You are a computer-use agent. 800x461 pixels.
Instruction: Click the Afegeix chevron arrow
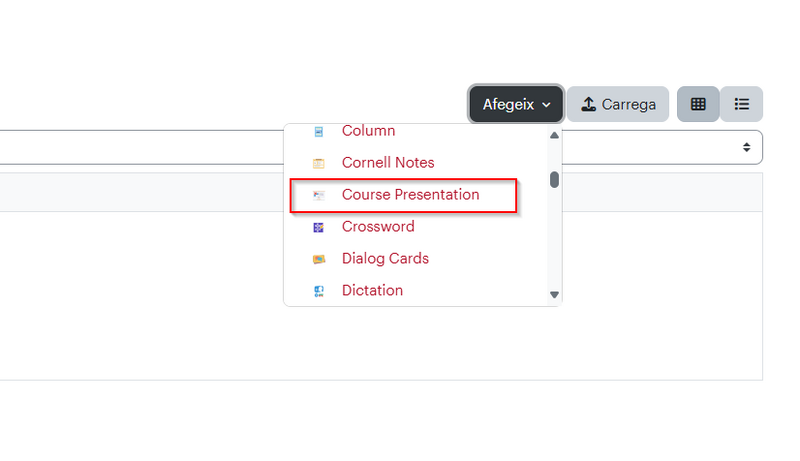546,105
